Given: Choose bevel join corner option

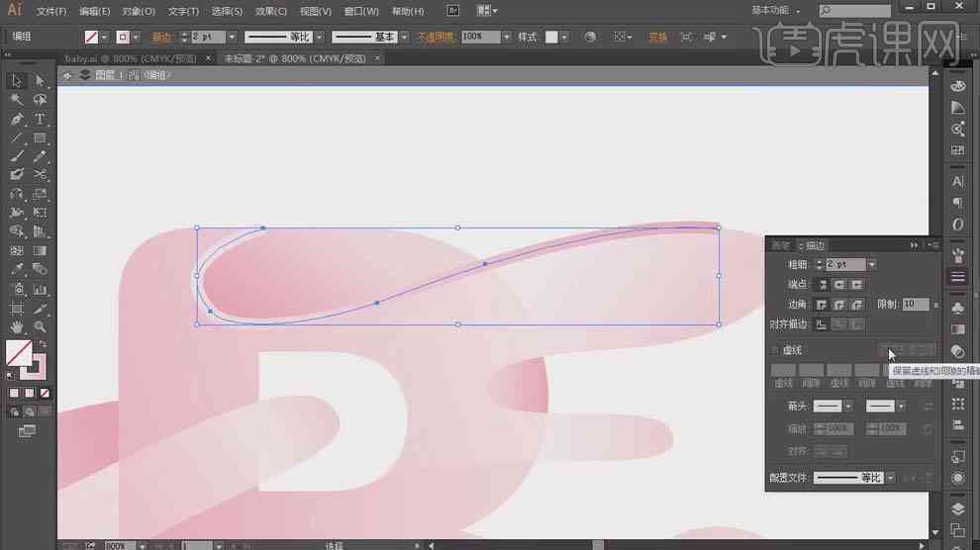Looking at the screenshot, I should pyautogui.click(x=857, y=305).
